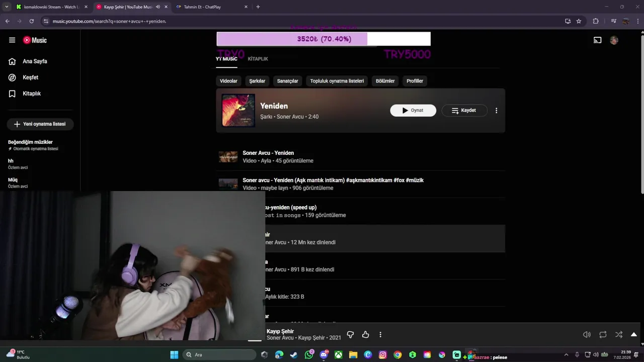Image resolution: width=644 pixels, height=362 pixels.
Task: Reload the page
Action: (32, 21)
